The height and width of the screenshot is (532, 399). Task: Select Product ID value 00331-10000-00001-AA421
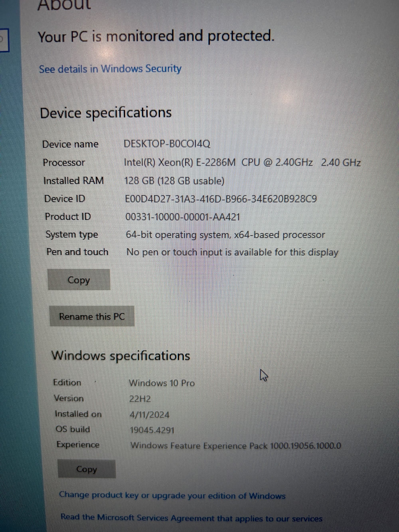[183, 217]
